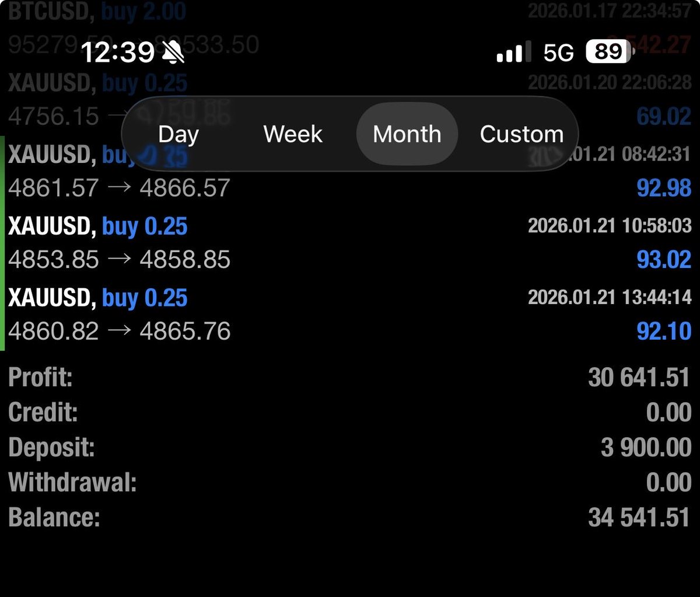Tap the profit value 92.98
Screen dimensions: 700x597
click(664, 188)
